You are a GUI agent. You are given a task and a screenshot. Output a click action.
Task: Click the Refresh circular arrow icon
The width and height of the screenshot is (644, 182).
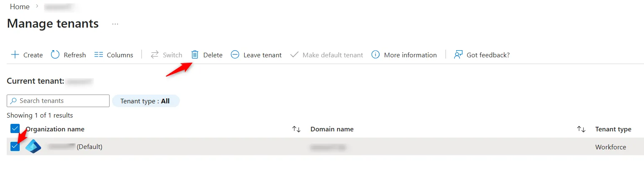click(55, 55)
